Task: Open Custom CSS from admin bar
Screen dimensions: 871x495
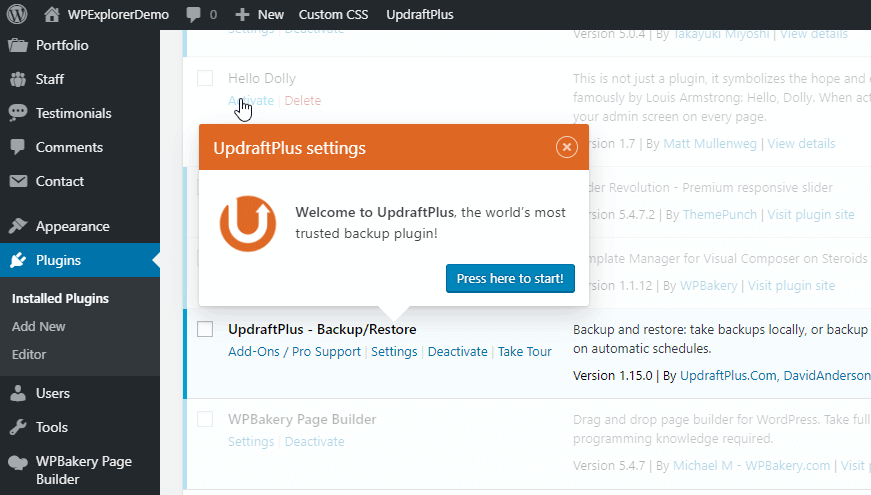Action: (333, 15)
